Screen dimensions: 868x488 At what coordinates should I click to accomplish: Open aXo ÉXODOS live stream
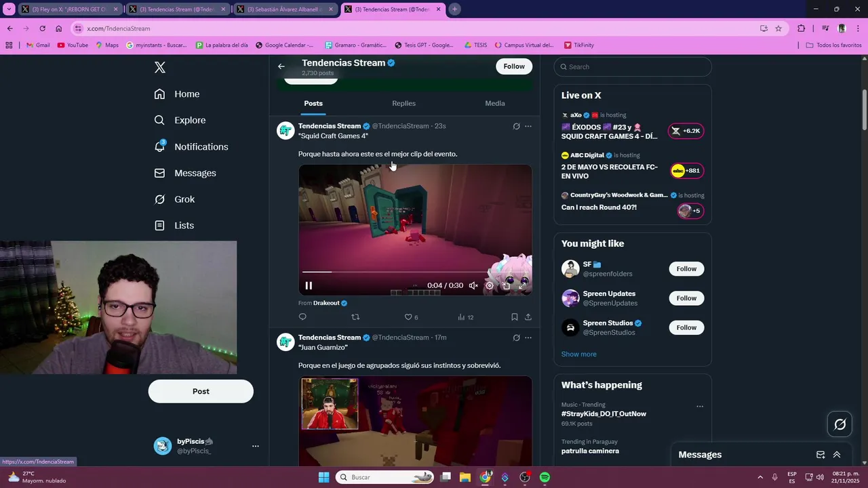(632, 126)
